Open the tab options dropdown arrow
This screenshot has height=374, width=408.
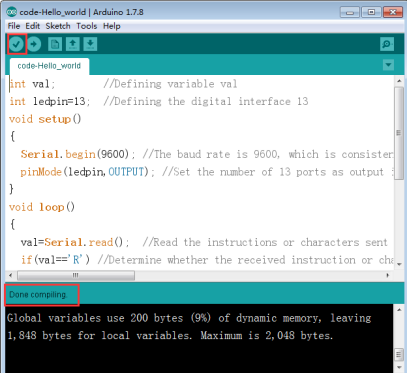(x=388, y=65)
